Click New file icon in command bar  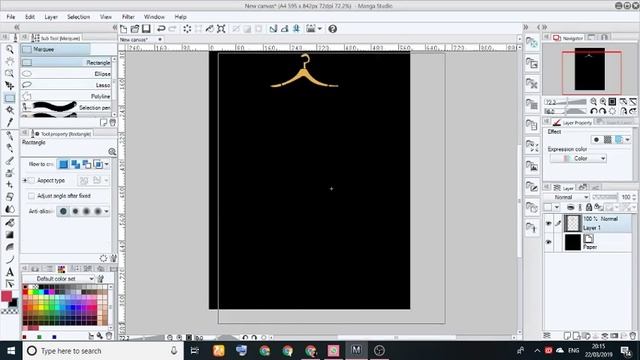click(124, 29)
